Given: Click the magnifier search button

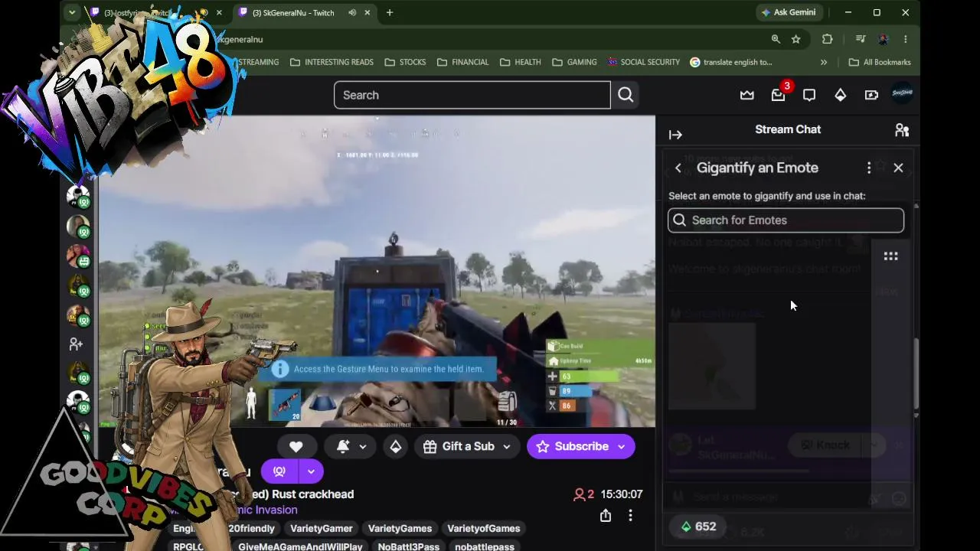Looking at the screenshot, I should [626, 95].
